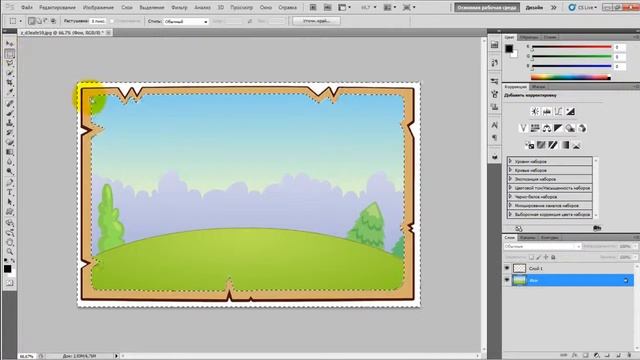
Task: Open the Стиль selection style dropdown
Action: pos(186,21)
